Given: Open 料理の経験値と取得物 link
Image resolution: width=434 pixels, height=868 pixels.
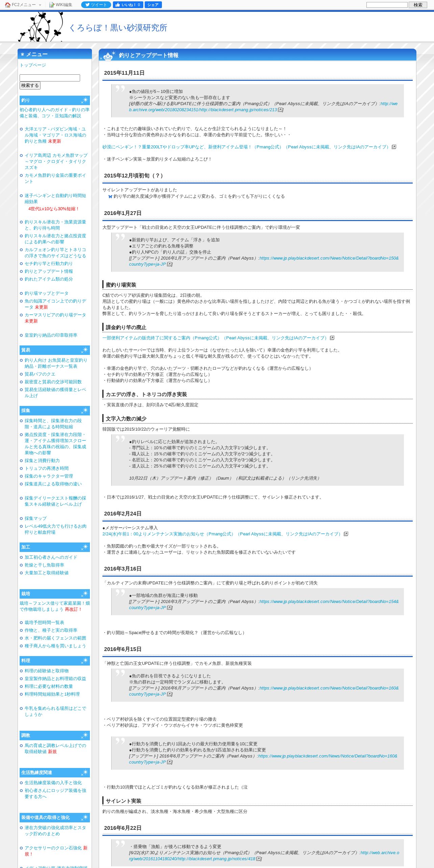Looking at the screenshot, I should pos(46,671).
